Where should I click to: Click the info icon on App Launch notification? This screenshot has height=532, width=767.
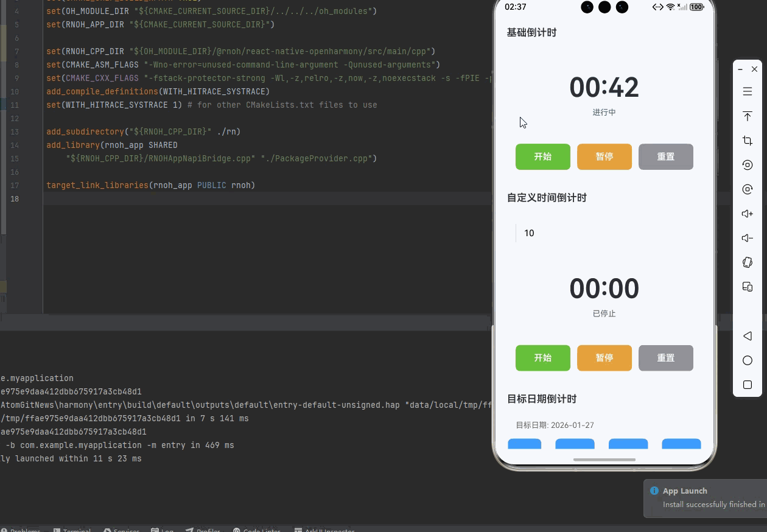[x=654, y=491]
